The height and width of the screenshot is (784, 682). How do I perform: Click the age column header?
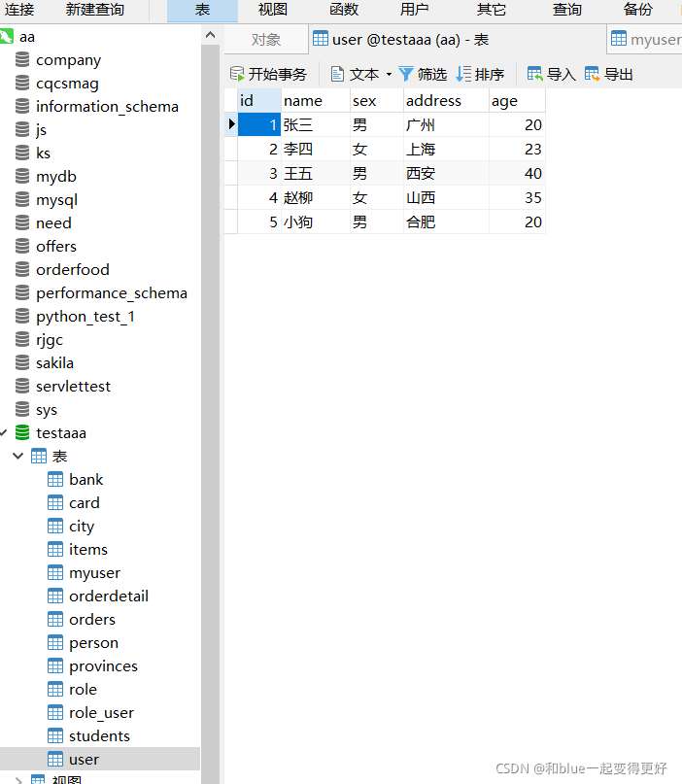[517, 101]
